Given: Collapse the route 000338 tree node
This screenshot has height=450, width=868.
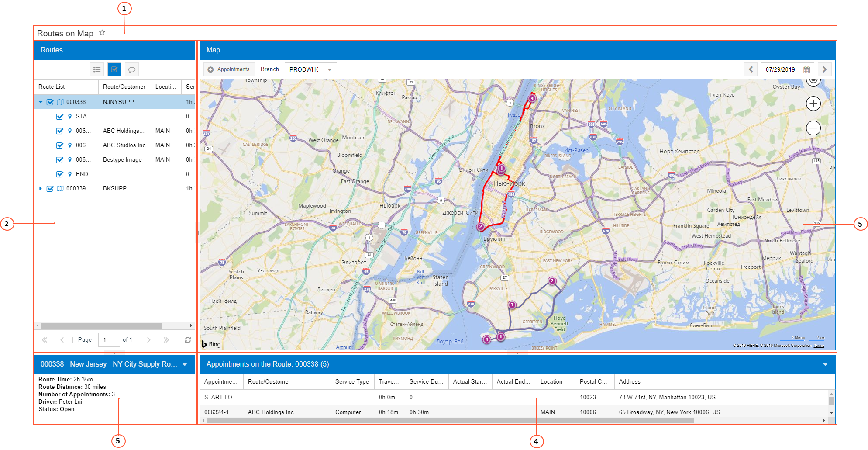Looking at the screenshot, I should (x=41, y=102).
